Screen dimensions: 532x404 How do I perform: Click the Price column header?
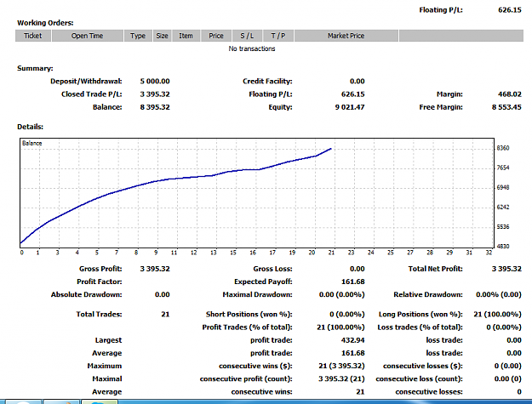tap(216, 36)
